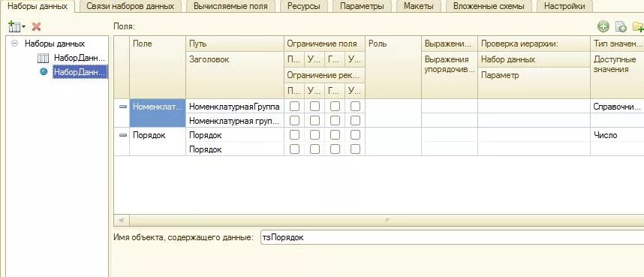644x277 pixels.
Task: Click the Справочни... value type cell
Action: pos(617,107)
